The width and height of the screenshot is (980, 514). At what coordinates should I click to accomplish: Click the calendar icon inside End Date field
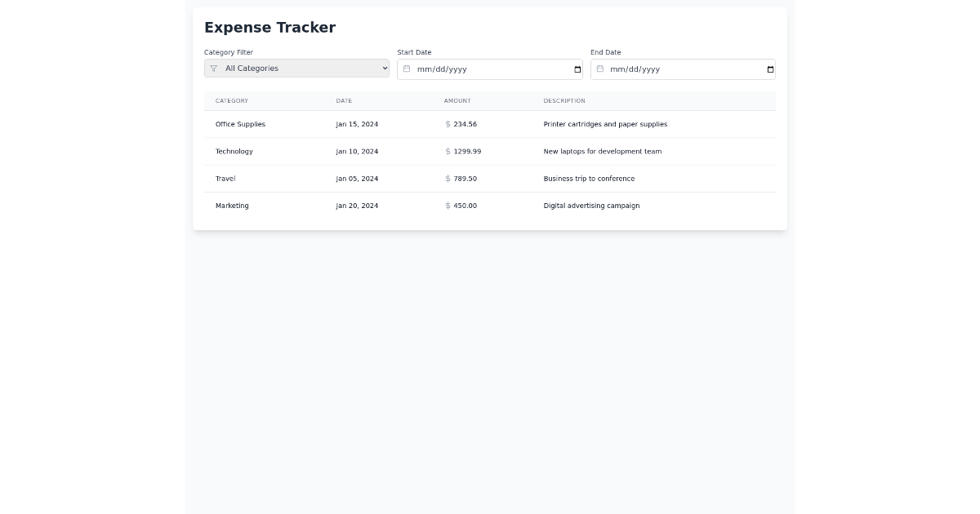(x=599, y=69)
